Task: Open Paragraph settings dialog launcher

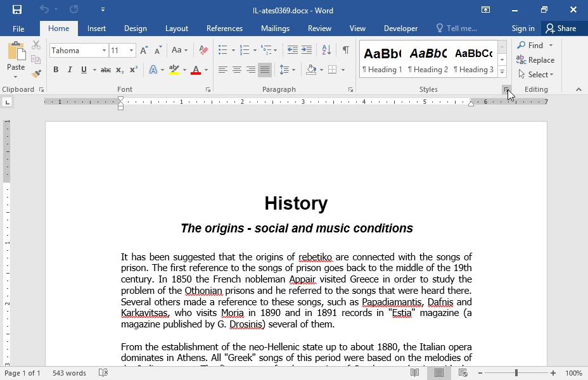Action: [350, 89]
